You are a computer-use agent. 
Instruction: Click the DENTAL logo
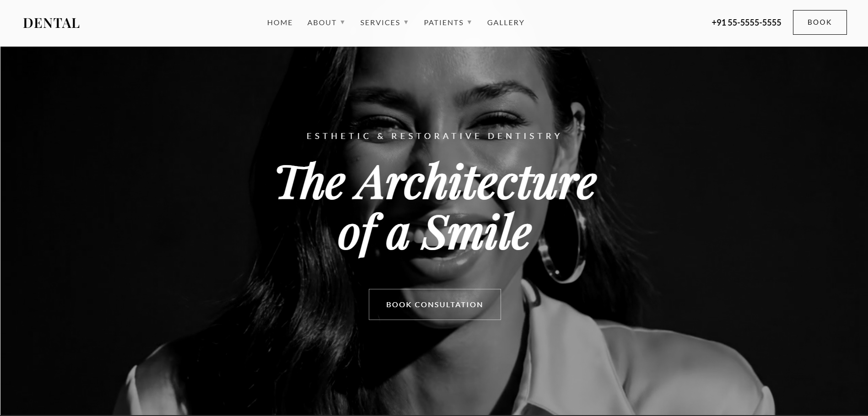(x=51, y=23)
